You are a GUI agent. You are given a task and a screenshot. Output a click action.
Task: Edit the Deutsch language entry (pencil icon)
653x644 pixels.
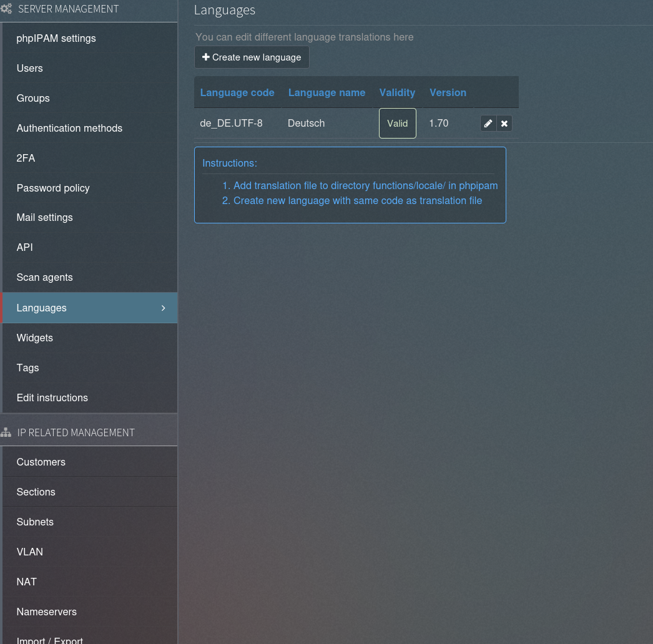(488, 124)
